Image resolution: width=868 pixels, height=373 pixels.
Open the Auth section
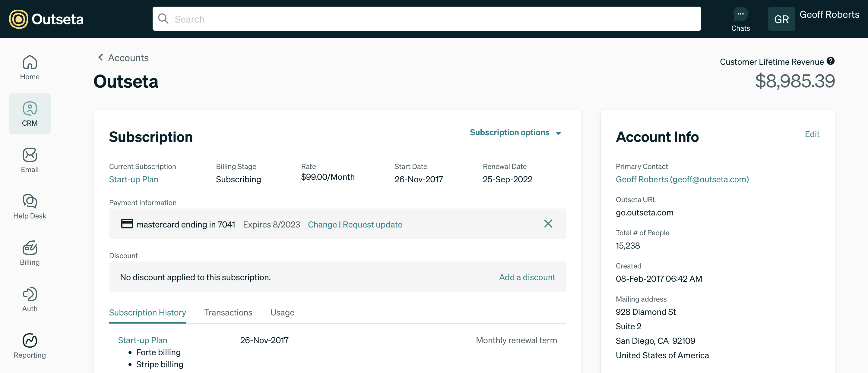point(30,299)
